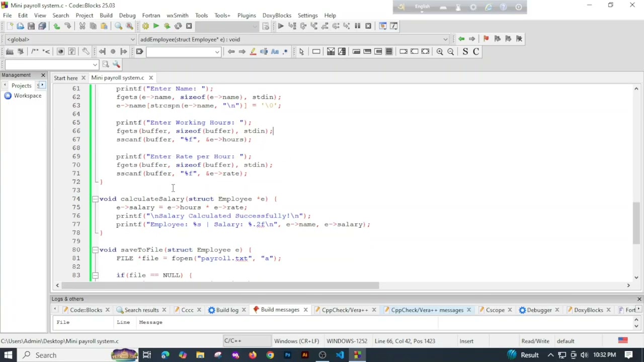The height and width of the screenshot is (362, 644).
Task: Click the Stop debugger icon
Action: [368, 26]
